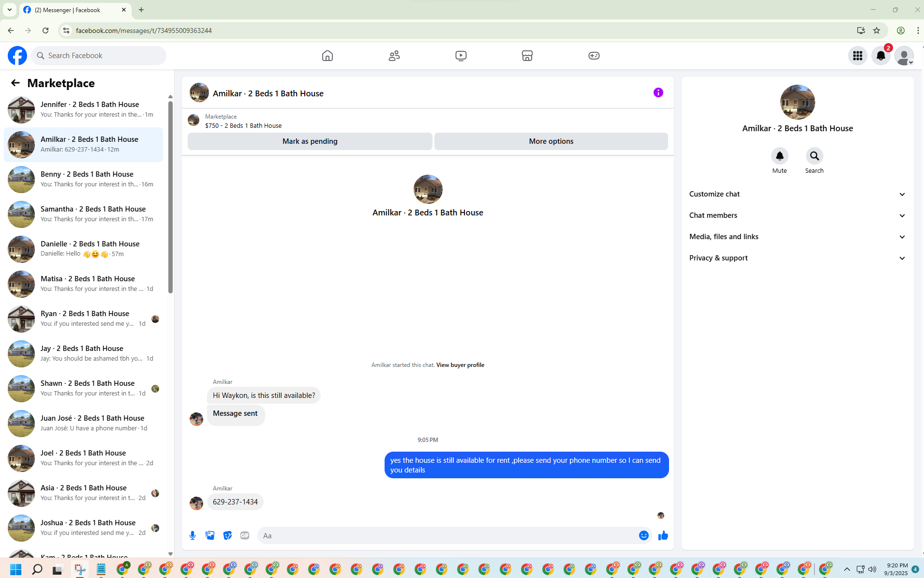Open Chrome browser menu (three dots)
The width and height of the screenshot is (924, 578).
(918, 30)
